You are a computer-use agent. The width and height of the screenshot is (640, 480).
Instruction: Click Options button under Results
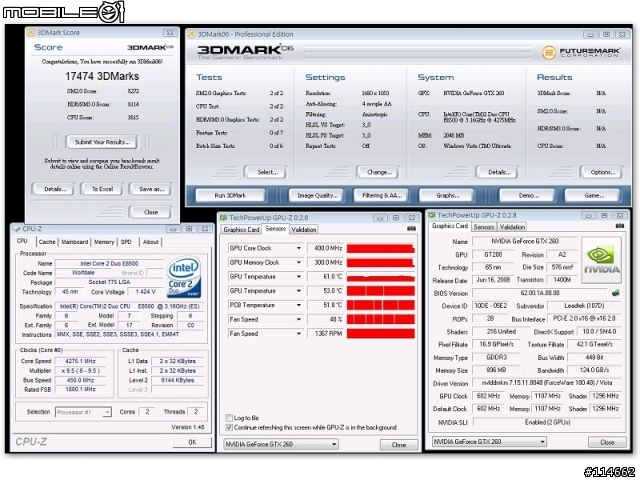[x=602, y=172]
